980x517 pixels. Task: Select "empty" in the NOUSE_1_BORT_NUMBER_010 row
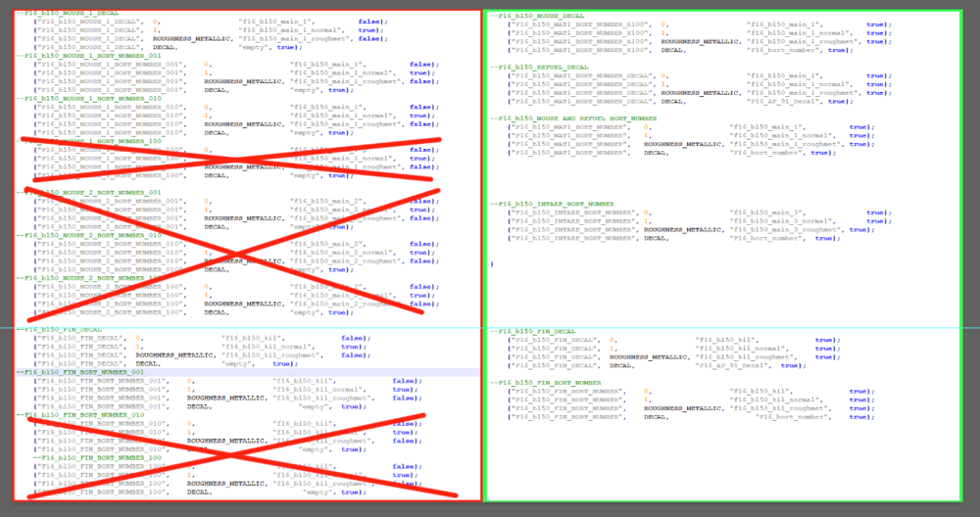[307, 132]
